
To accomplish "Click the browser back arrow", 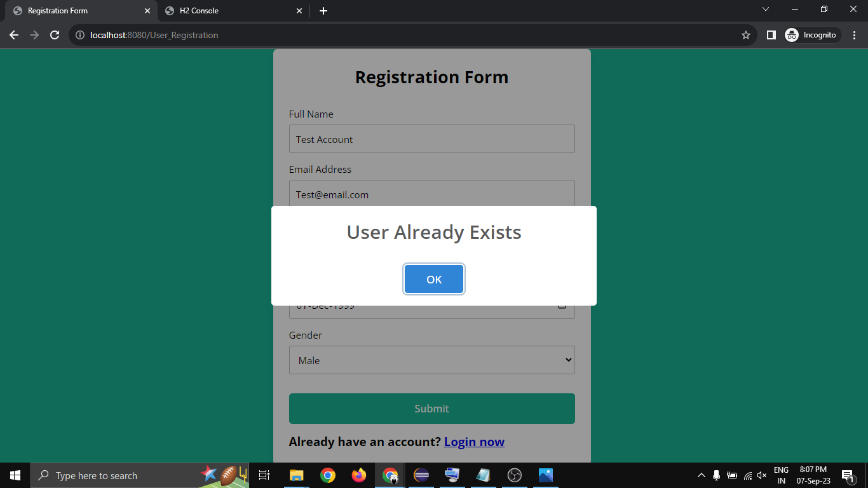I will point(14,35).
